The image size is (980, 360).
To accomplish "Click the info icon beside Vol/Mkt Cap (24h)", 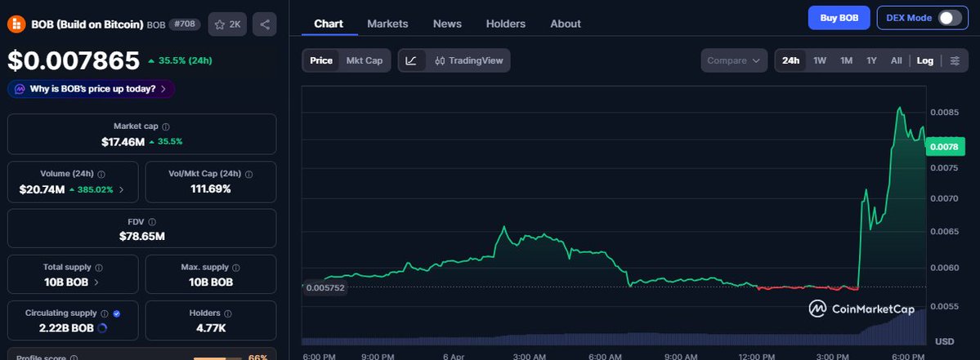I will [x=248, y=175].
